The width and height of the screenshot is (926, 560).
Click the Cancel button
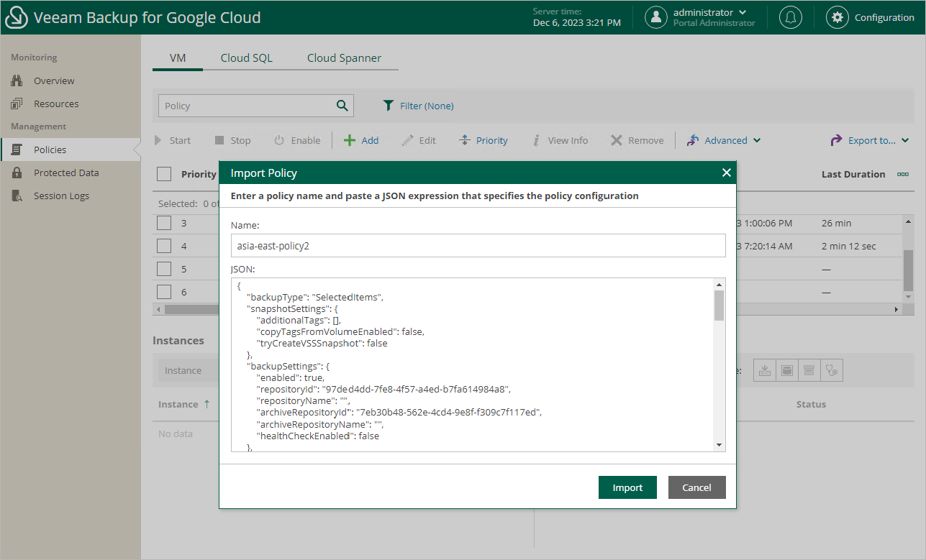[x=696, y=487]
